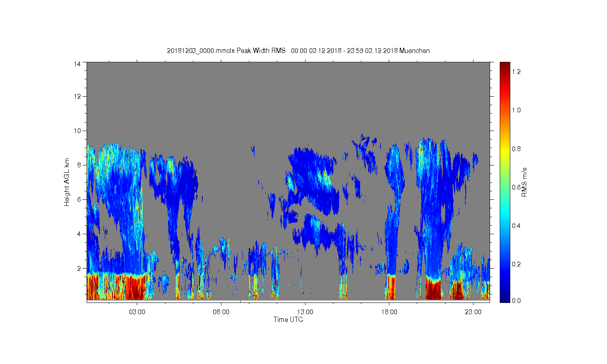607x364 pixels.
Task: Click the '23:00' time tick label
Action: click(473, 312)
